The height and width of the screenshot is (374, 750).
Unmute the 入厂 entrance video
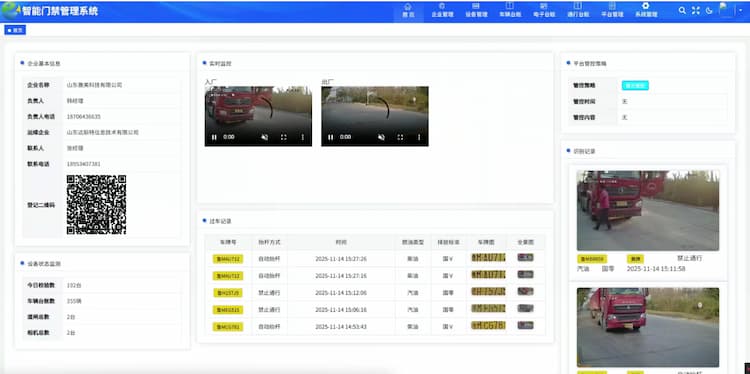point(265,137)
